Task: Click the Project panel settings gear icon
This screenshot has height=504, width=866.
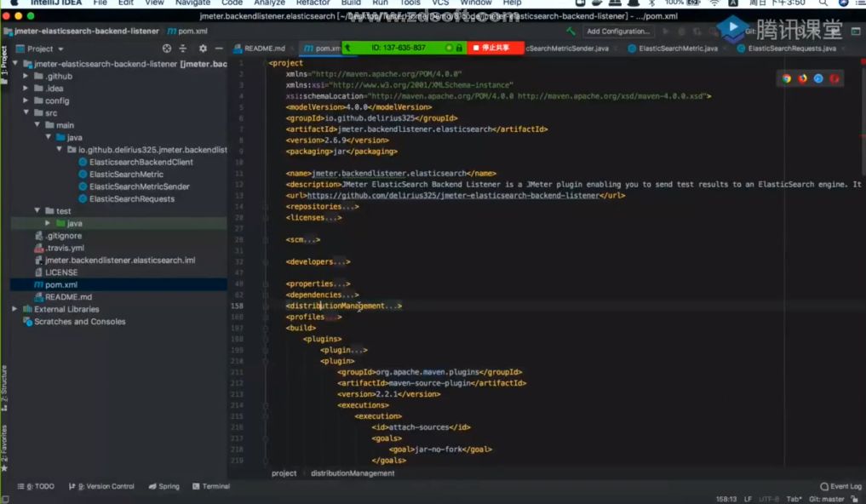Action: (x=203, y=49)
